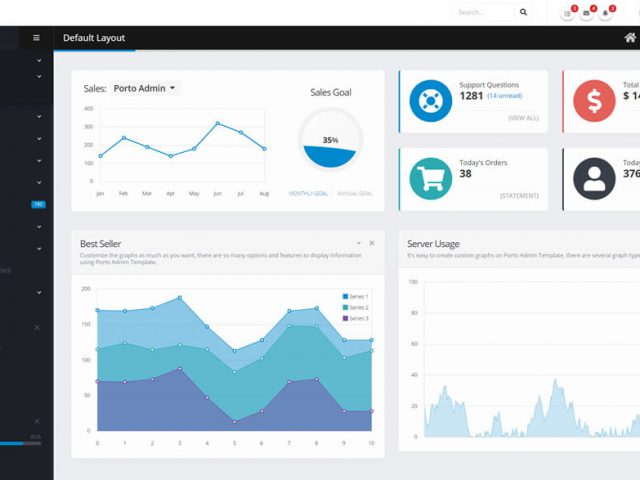Collapse the Best Seller panel with the caret
Viewport: 640px width, 480px height.
pos(359,243)
